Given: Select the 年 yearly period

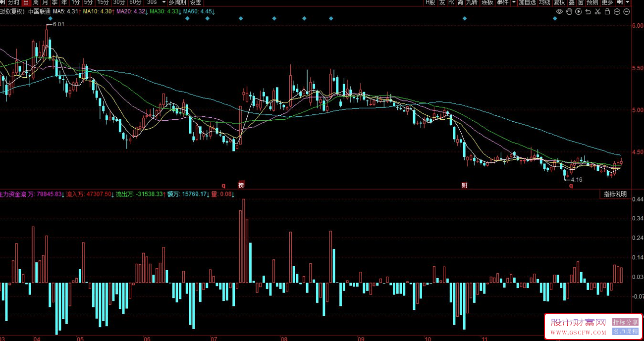Looking at the screenshot, I should pyautogui.click(x=64, y=2).
